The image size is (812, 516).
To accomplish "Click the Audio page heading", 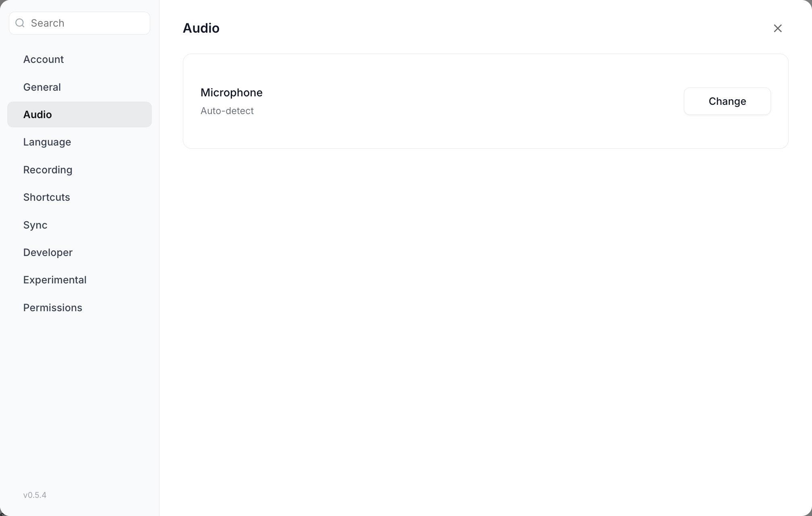I will click(x=201, y=28).
